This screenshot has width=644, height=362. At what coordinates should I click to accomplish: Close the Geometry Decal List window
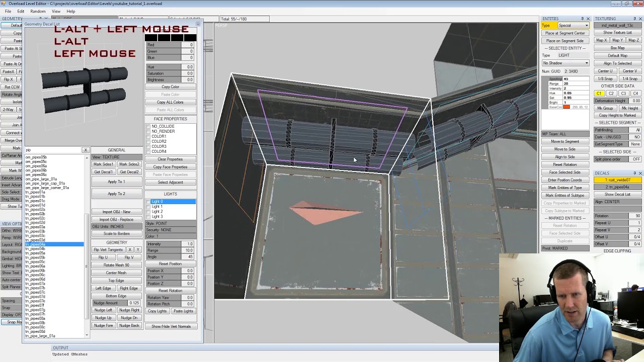[x=198, y=24]
